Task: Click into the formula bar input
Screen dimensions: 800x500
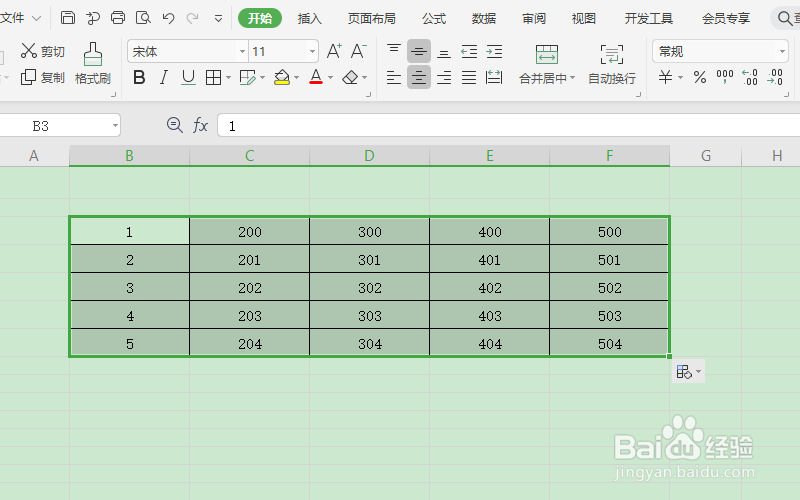Action: point(508,126)
